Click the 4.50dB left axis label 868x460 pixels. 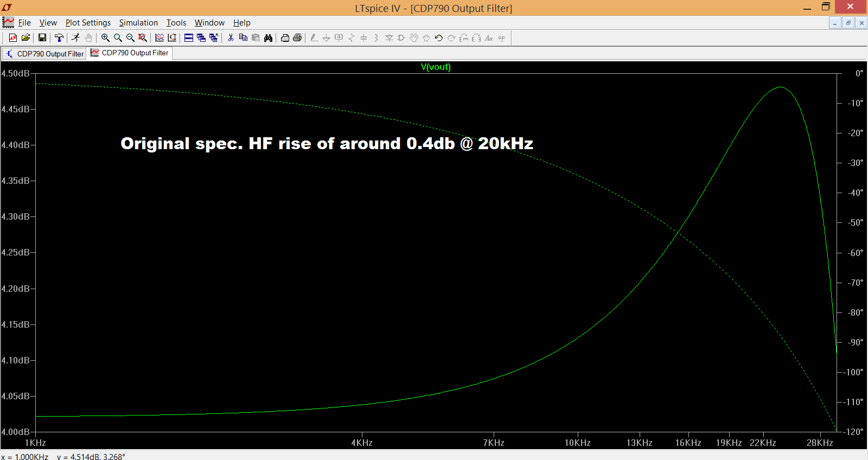15,73
